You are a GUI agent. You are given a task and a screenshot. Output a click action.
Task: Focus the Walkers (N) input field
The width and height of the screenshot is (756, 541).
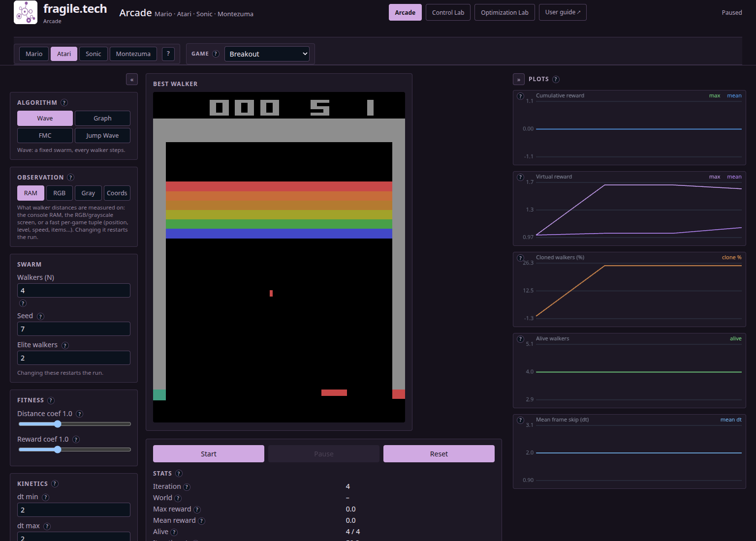pos(74,290)
